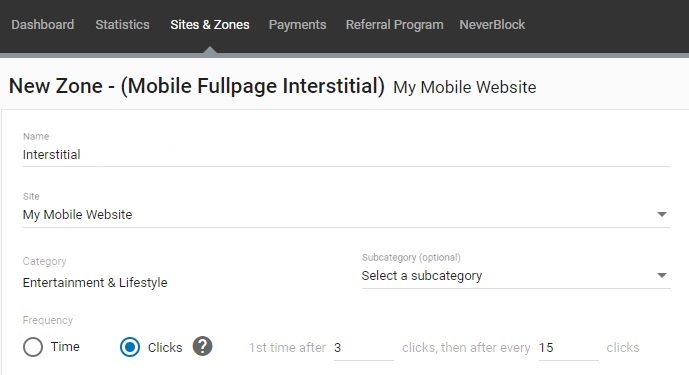Expand the Site dropdown arrow
Viewport: 689px width, 375px height.
pyautogui.click(x=662, y=215)
